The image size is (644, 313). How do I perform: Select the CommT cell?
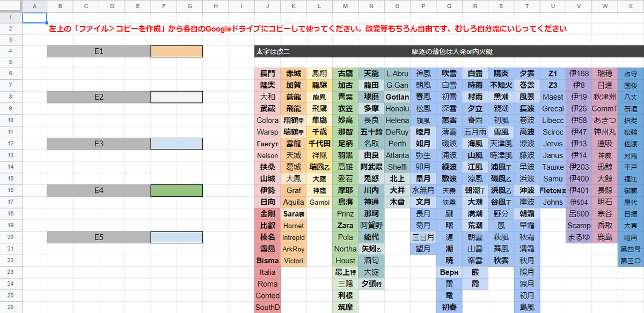pos(605,108)
